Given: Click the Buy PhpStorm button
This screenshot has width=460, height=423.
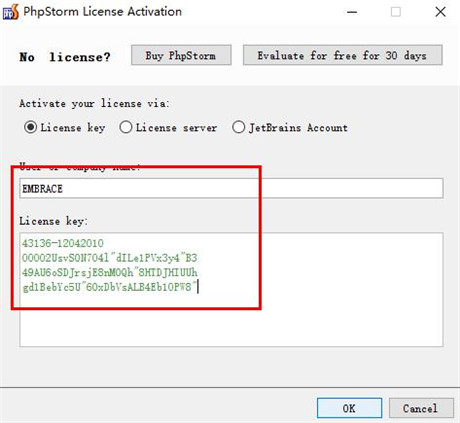Looking at the screenshot, I should point(181,55).
